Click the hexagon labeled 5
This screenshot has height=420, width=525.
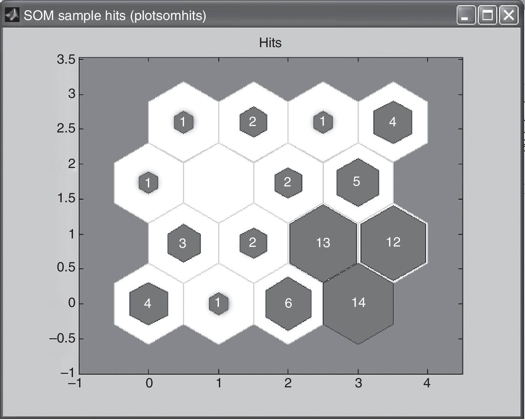[357, 182]
